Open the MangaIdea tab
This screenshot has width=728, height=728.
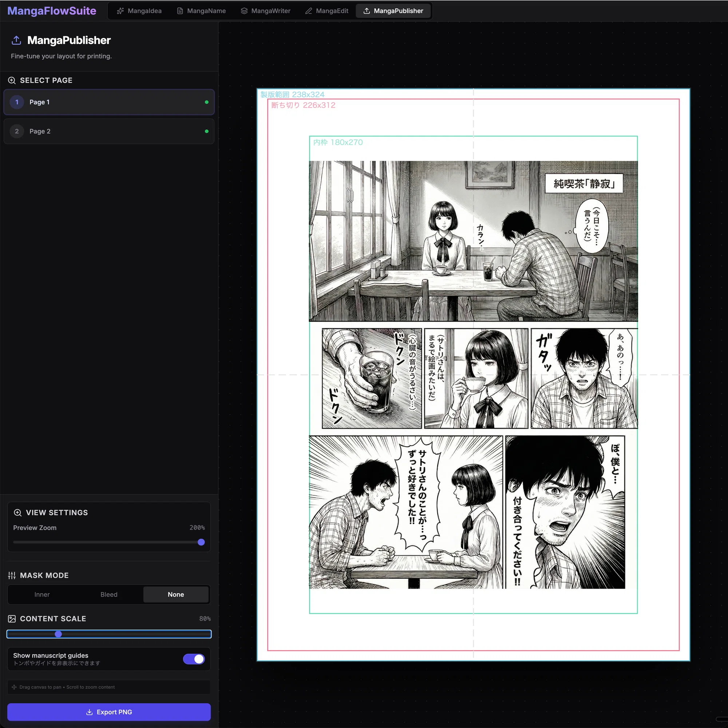tap(139, 11)
